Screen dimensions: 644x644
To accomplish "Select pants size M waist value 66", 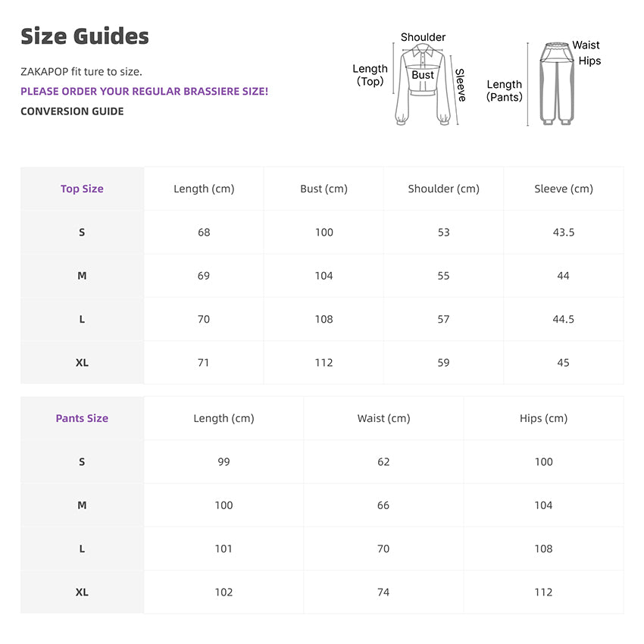I will [383, 505].
